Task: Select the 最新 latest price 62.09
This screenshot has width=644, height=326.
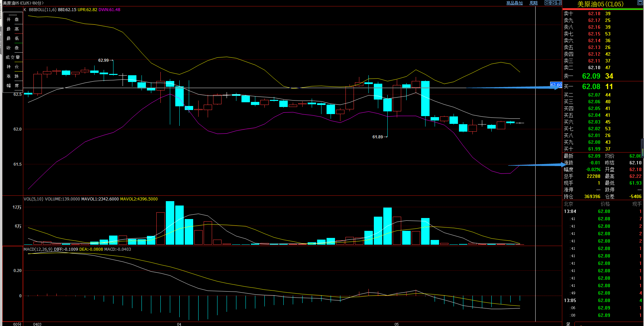Action: click(x=594, y=156)
